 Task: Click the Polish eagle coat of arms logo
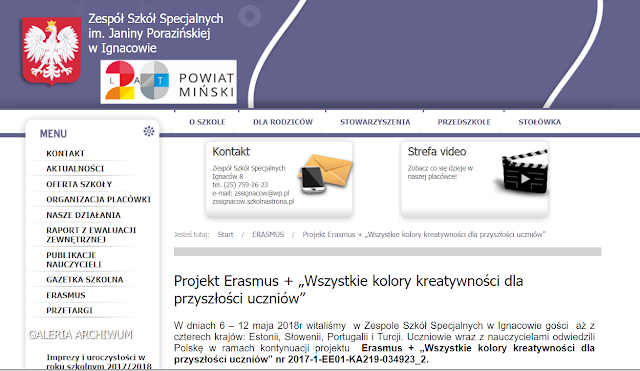pos(51,51)
